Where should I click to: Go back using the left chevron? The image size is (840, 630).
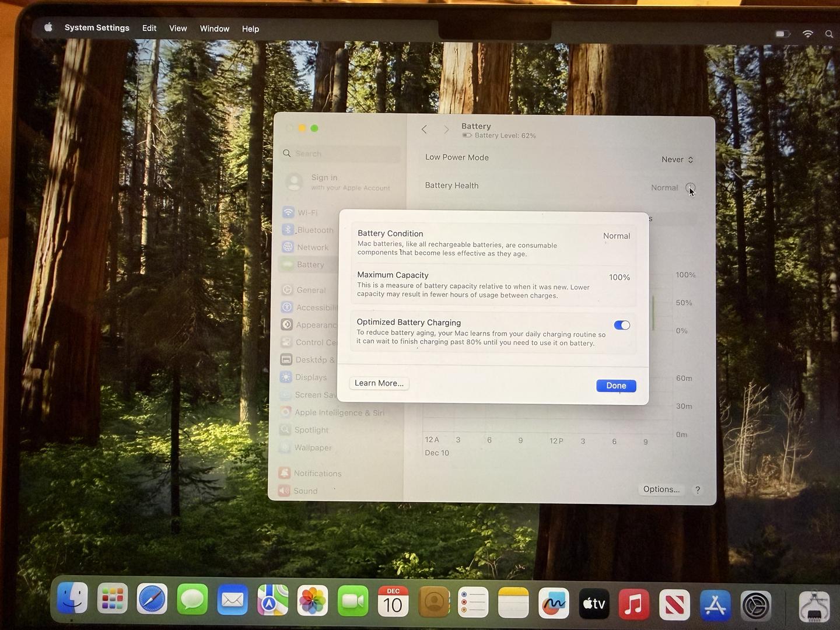point(424,129)
